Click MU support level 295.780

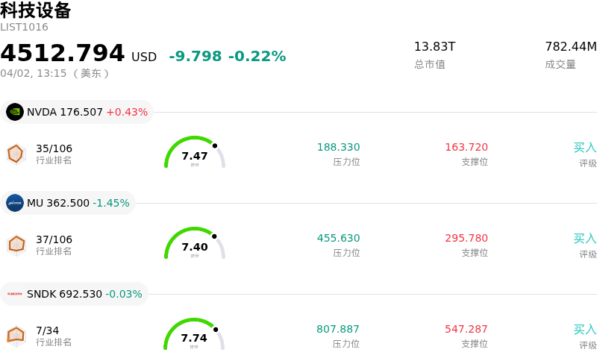[x=466, y=239]
